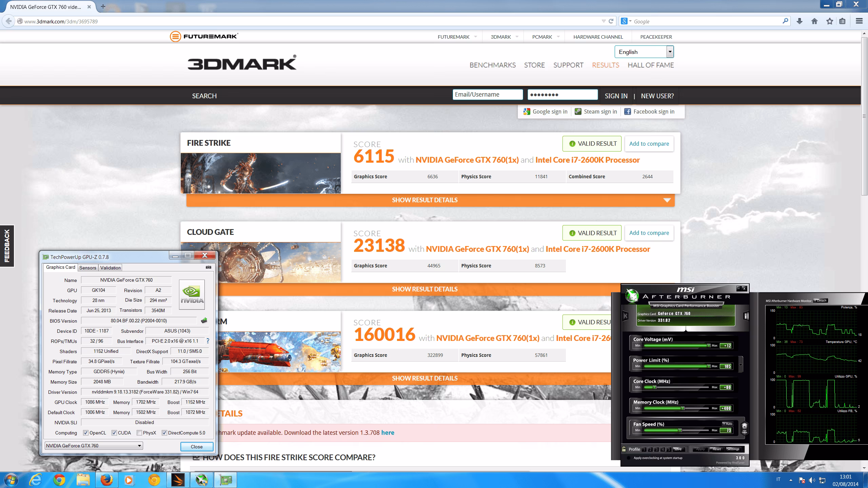This screenshot has height=488, width=868.
Task: Click the volume tray icon
Action: coord(812,480)
